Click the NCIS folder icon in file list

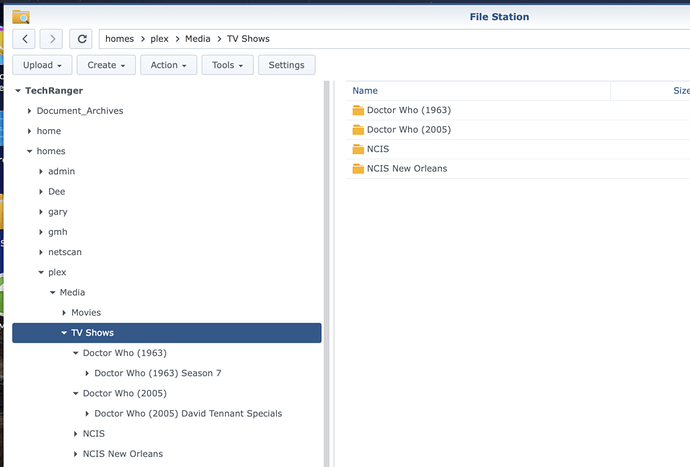point(358,149)
